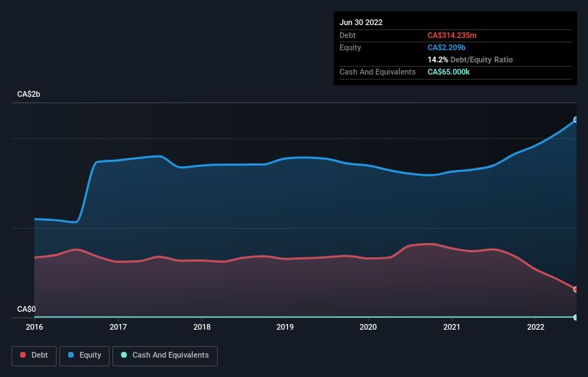Click the red Debt legend dot

23,355
